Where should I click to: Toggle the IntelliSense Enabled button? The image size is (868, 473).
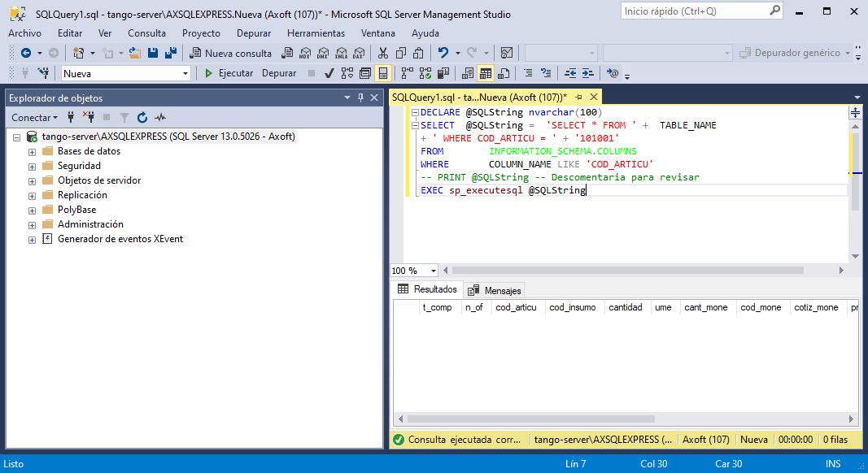click(382, 73)
